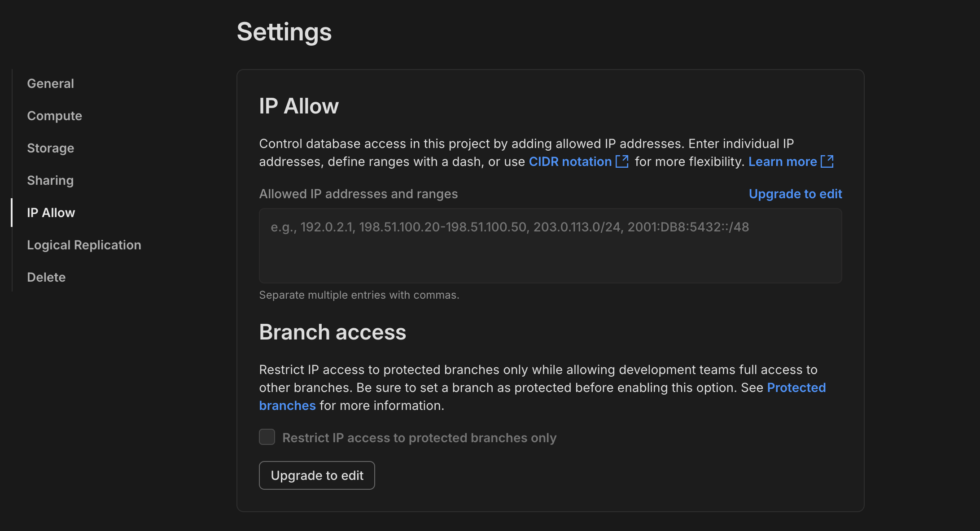The image size is (980, 531).
Task: Select the Compute settings section
Action: pos(54,116)
